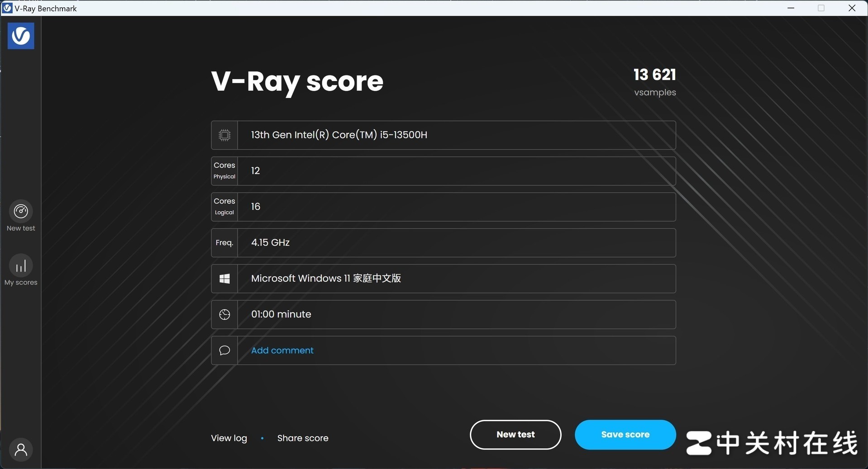Open the Add comment field

click(x=282, y=350)
